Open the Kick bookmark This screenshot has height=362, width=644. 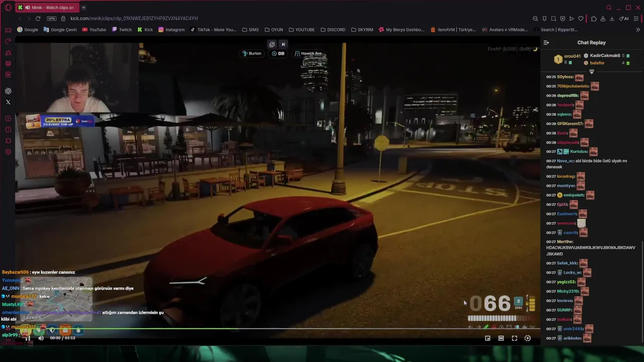point(145,30)
